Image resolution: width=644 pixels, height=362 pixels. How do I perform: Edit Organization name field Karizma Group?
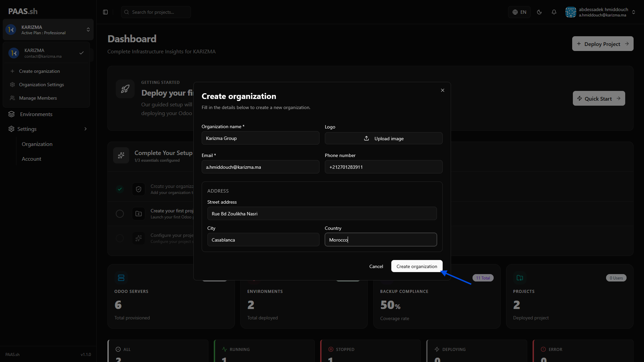point(260,138)
